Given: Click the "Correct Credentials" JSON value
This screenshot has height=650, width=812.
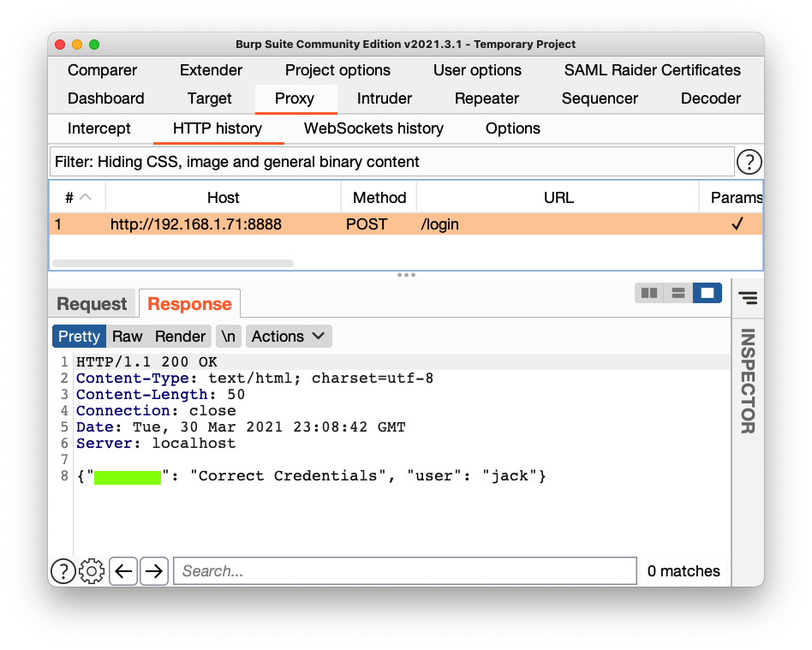Looking at the screenshot, I should [288, 475].
